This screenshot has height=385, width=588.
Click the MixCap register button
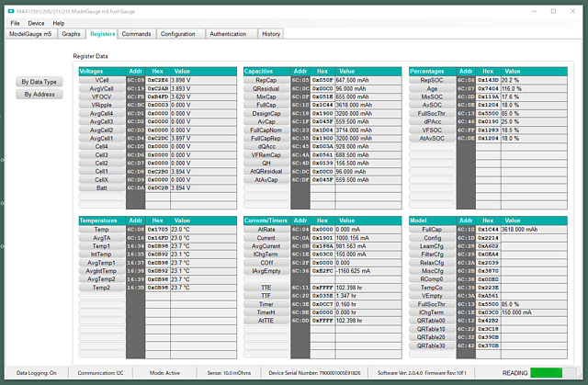tap(266, 96)
